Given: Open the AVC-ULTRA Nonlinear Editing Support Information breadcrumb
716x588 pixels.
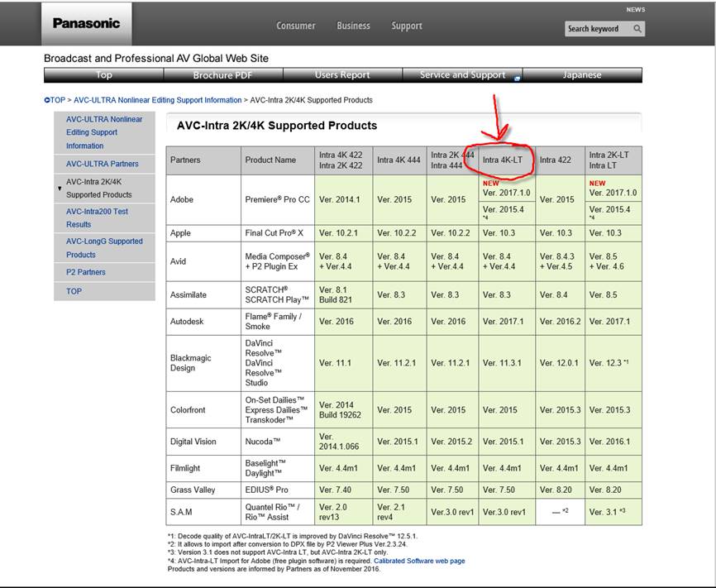Looking at the screenshot, I should tap(158, 100).
